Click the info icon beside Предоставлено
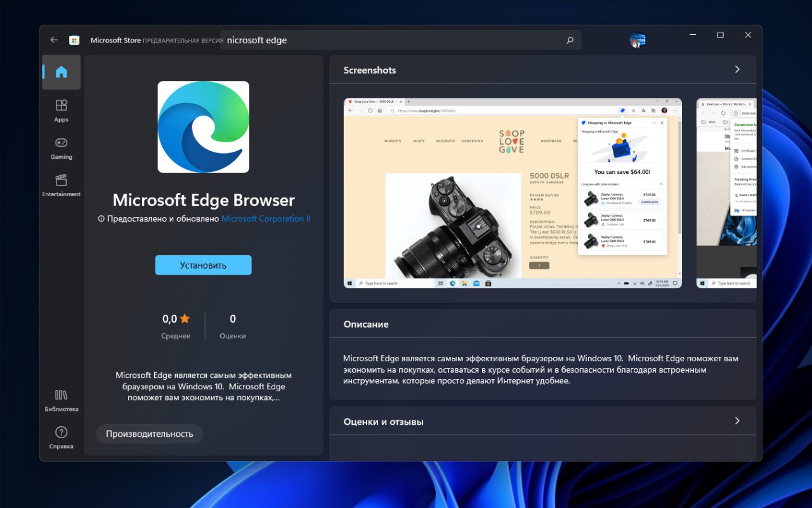 tap(101, 218)
